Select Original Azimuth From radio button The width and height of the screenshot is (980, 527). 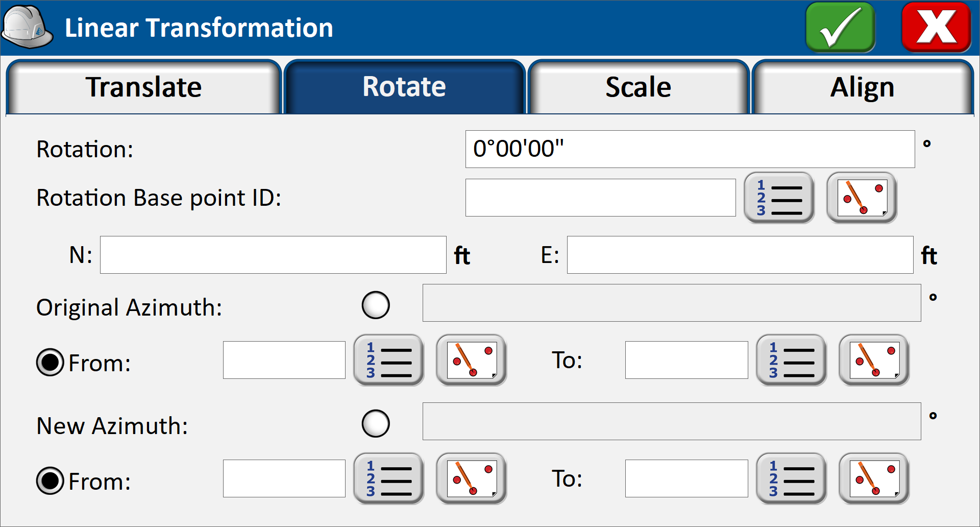click(x=50, y=363)
